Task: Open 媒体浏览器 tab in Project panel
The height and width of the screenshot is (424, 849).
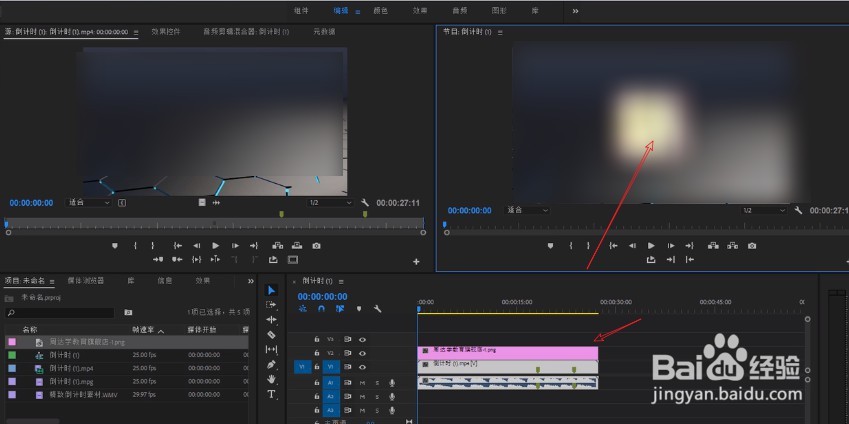Action: [86, 281]
